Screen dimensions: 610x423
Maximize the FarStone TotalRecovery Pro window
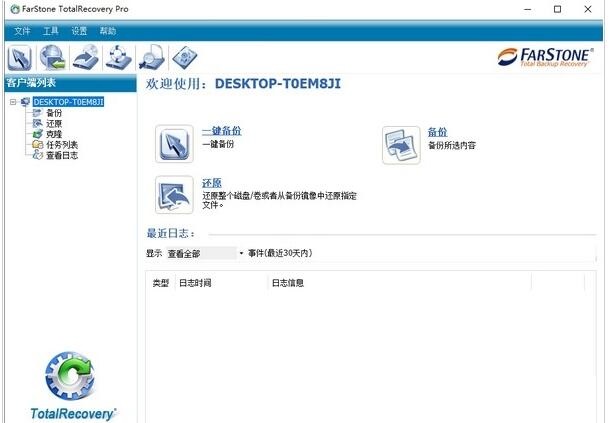click(x=557, y=9)
